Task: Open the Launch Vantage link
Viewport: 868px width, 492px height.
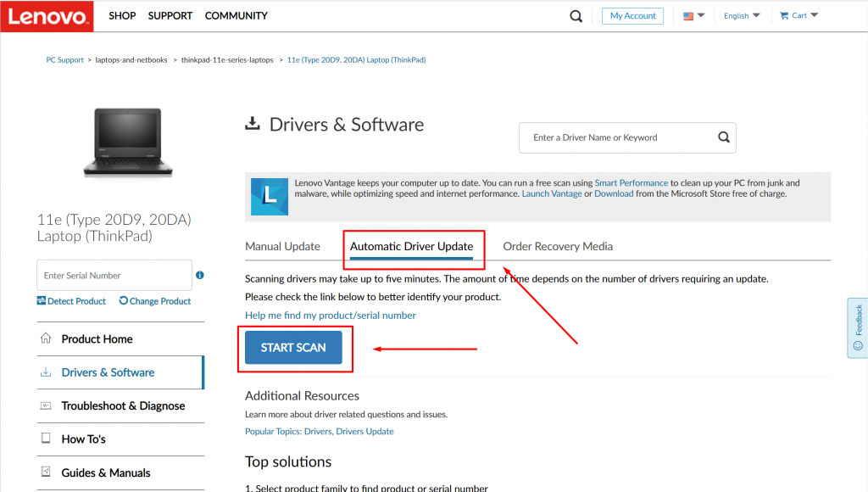Action: pos(554,193)
